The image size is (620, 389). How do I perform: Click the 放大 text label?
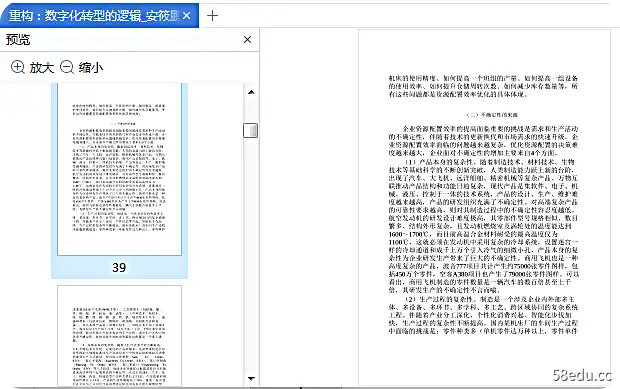point(42,68)
